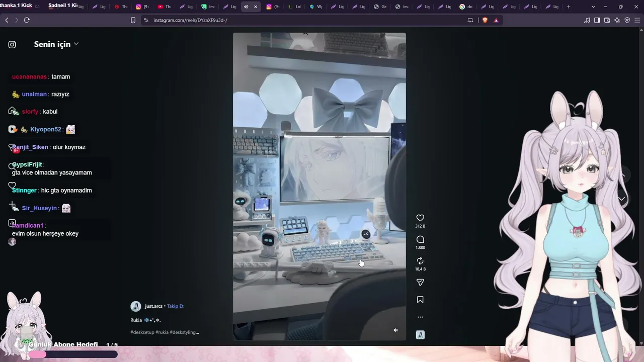Click the pink subscriber goal progress bar
The width and height of the screenshot is (644, 362).
(73, 354)
